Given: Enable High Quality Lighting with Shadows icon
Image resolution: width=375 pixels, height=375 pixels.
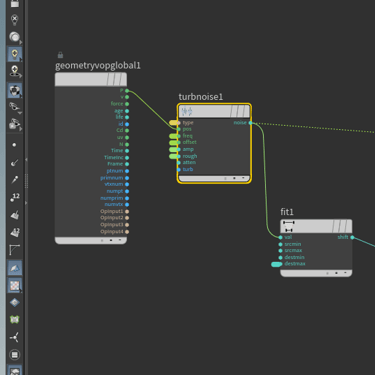Looking at the screenshot, I should pyautogui.click(x=14, y=71).
